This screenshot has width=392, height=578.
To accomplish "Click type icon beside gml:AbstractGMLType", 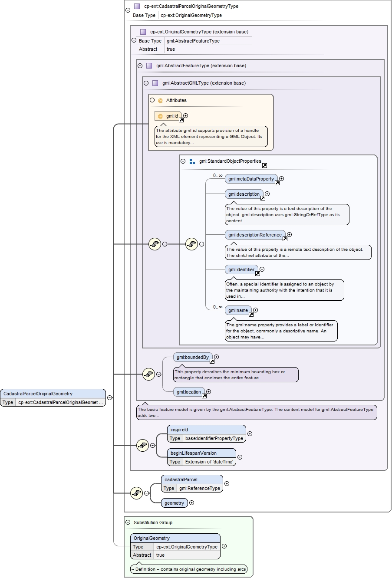I will click(x=155, y=83).
